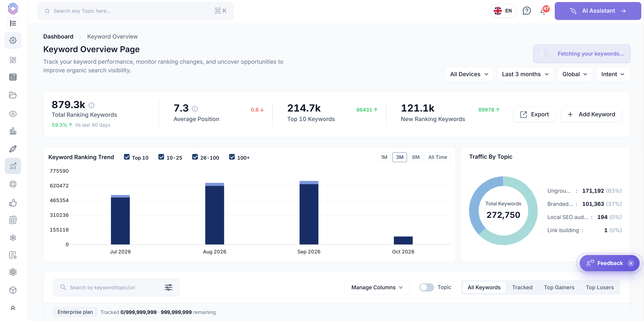Screen dimensions: 644x321
Task: Open the dashboard grid icon in sidebar
Action: 13,60
